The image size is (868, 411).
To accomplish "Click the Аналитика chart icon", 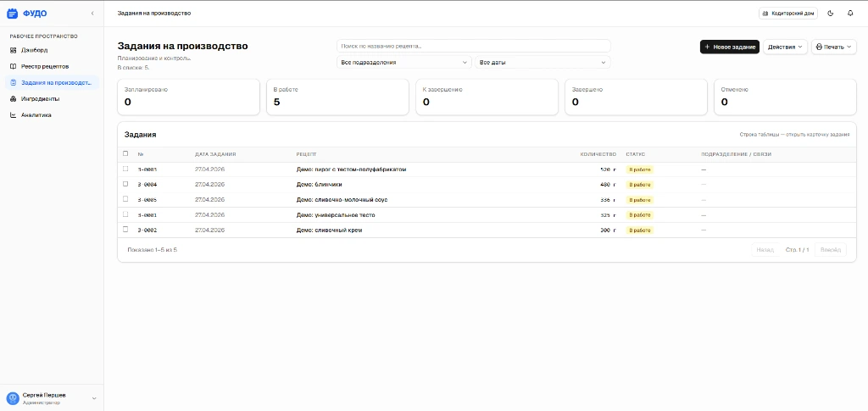I will click(13, 114).
